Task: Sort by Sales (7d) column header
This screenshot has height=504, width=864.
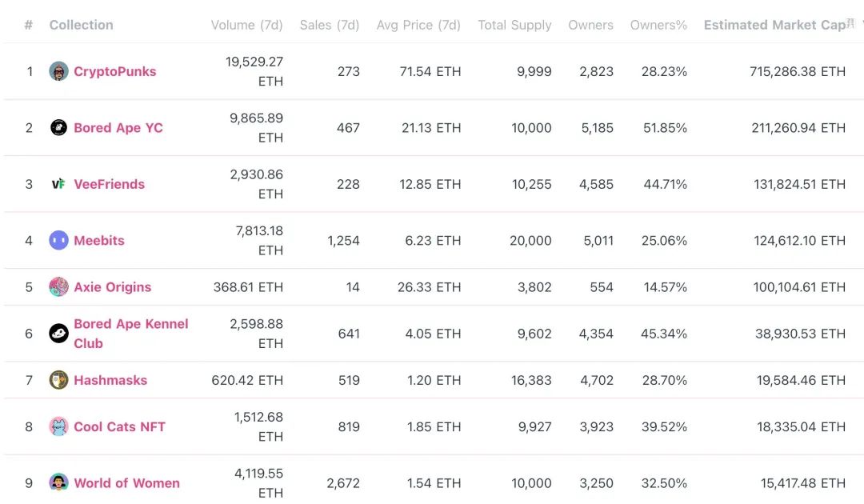Action: pos(329,25)
